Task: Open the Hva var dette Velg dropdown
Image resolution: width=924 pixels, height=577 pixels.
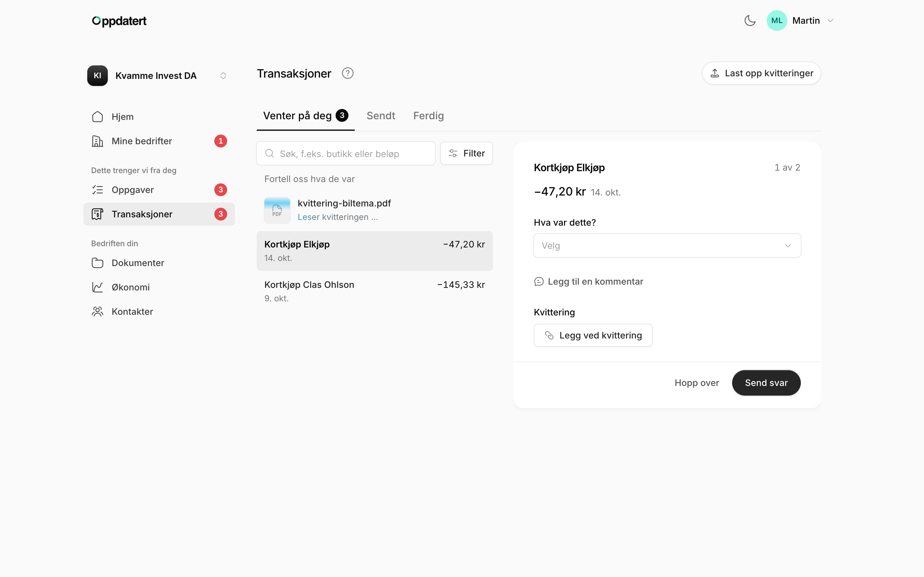Action: [667, 246]
